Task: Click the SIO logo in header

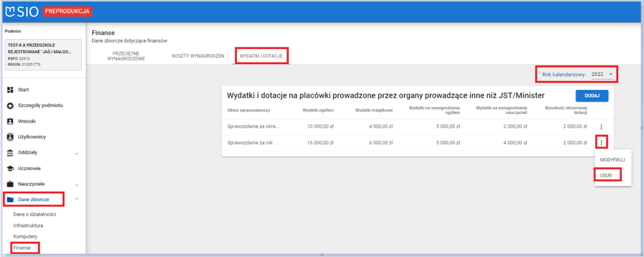Action: pyautogui.click(x=22, y=12)
